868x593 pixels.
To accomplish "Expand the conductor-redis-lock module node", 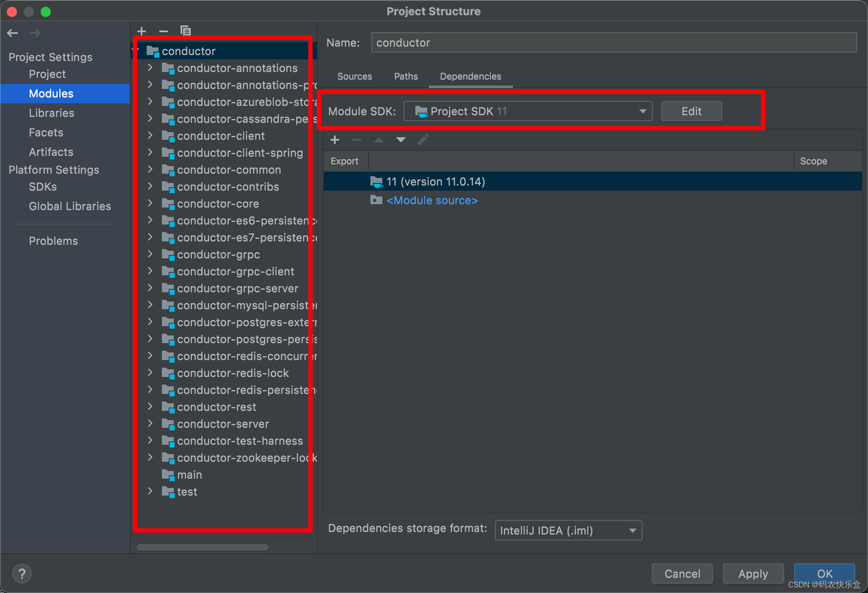I will click(x=150, y=373).
